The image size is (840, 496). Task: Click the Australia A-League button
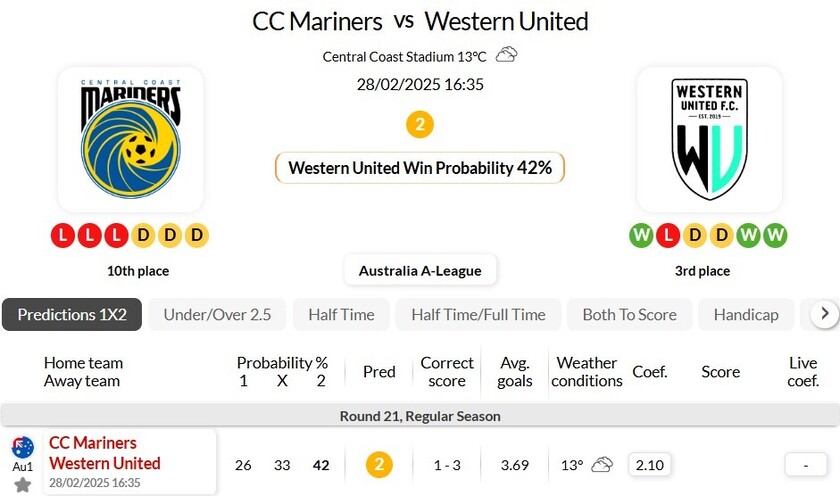coord(420,270)
